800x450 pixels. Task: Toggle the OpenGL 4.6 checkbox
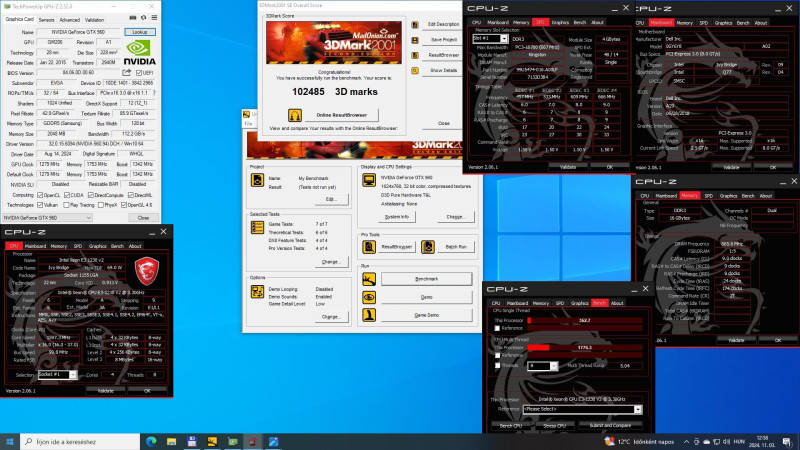point(123,205)
